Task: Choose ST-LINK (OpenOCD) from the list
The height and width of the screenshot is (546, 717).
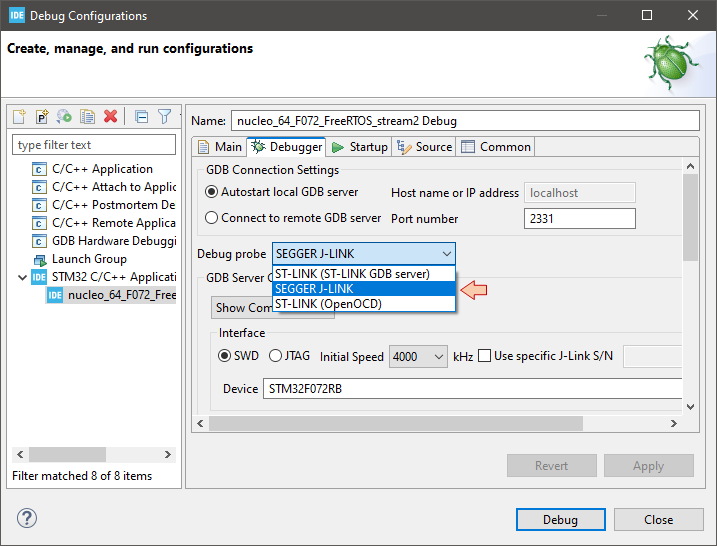Action: [x=364, y=304]
